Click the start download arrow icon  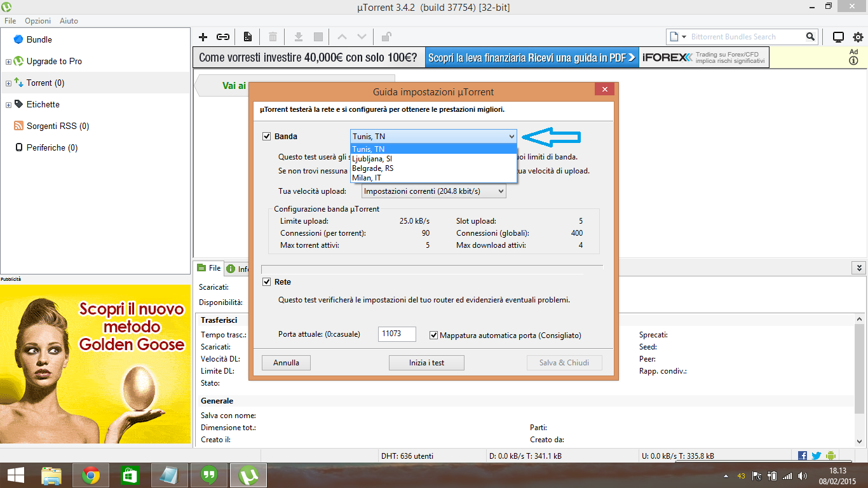[299, 37]
